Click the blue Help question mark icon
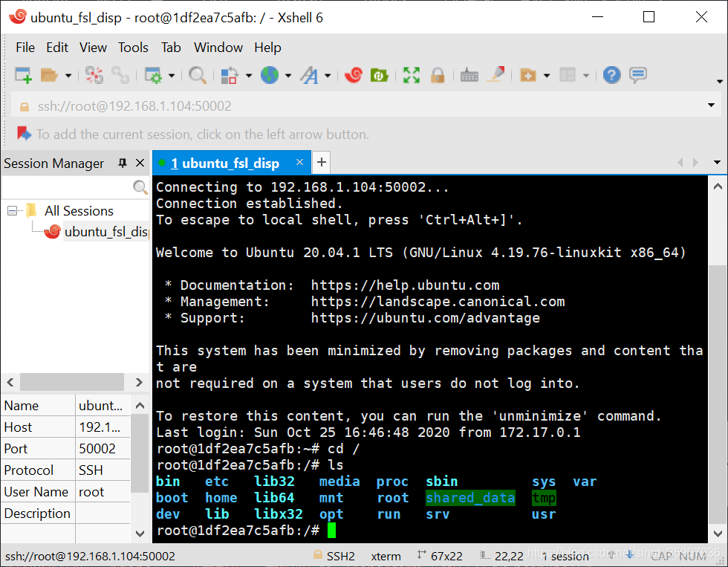 [611, 75]
